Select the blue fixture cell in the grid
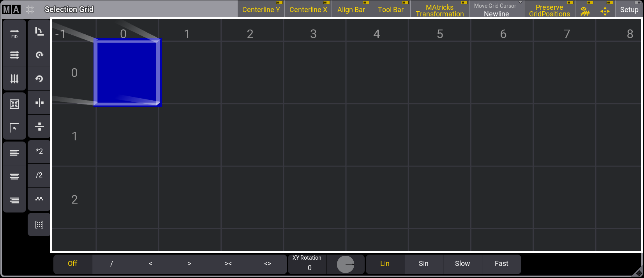 click(x=127, y=73)
